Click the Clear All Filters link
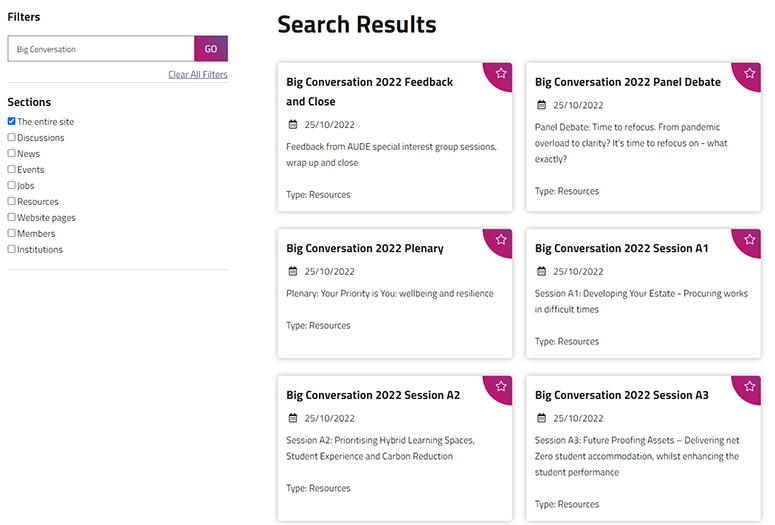Image resolution: width=775 pixels, height=525 pixels. coord(197,75)
